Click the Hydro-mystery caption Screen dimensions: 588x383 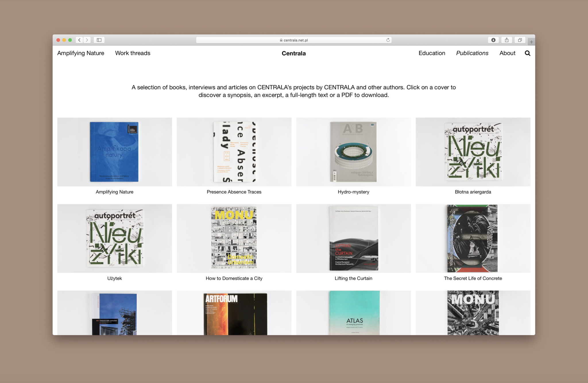[x=353, y=192]
